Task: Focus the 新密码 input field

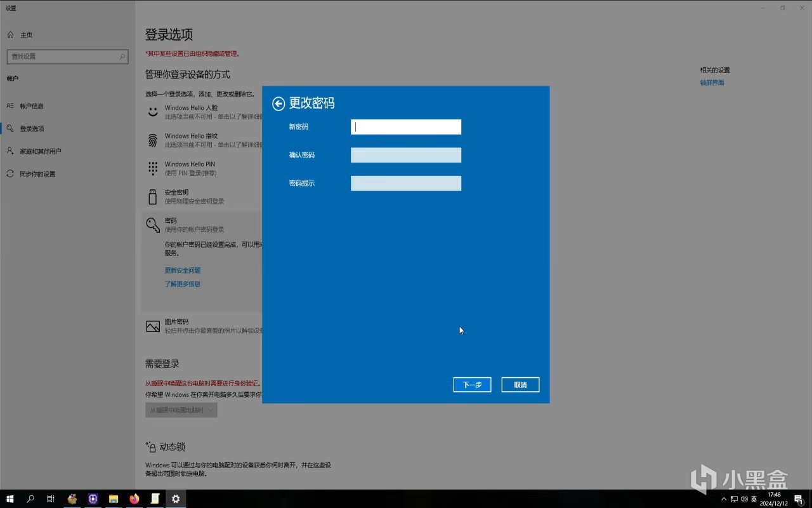Action: (x=406, y=127)
